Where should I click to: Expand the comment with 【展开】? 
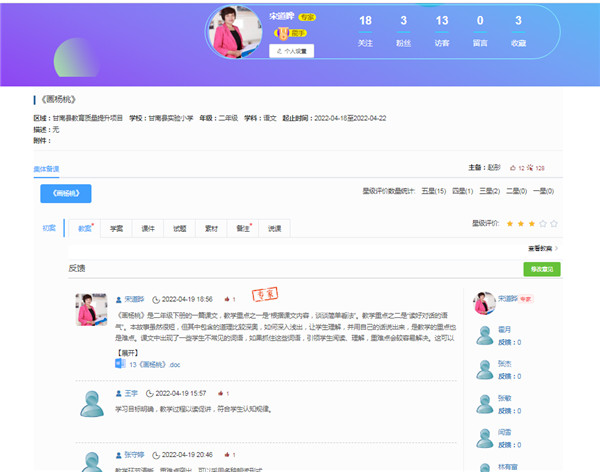click(x=127, y=353)
